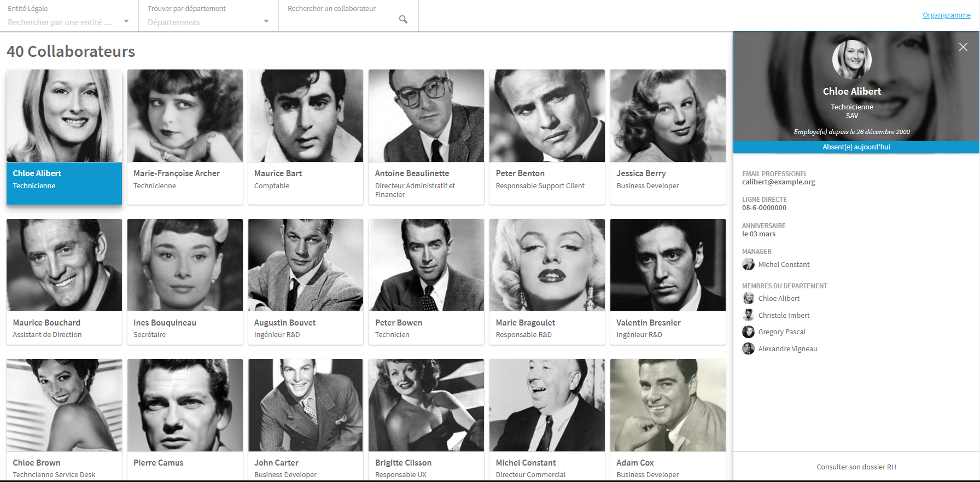The image size is (980, 482).
Task: Open Valentin Bresnier's photo card
Action: [x=668, y=282]
